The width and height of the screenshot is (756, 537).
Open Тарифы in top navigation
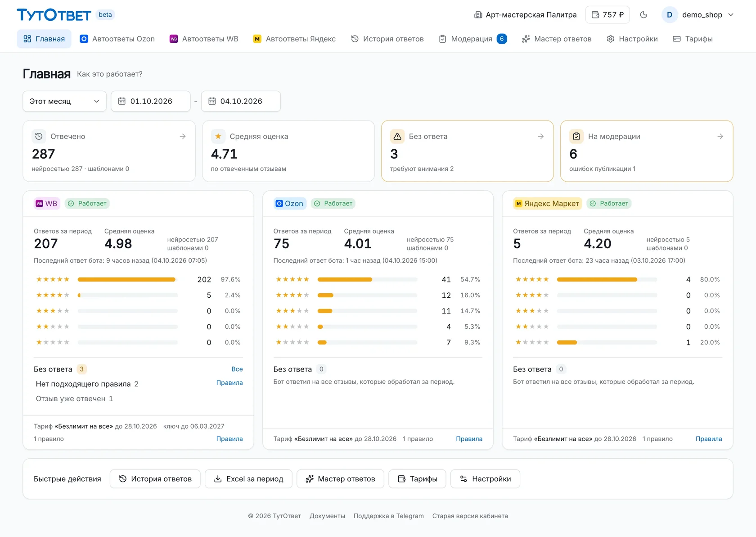[x=693, y=39]
